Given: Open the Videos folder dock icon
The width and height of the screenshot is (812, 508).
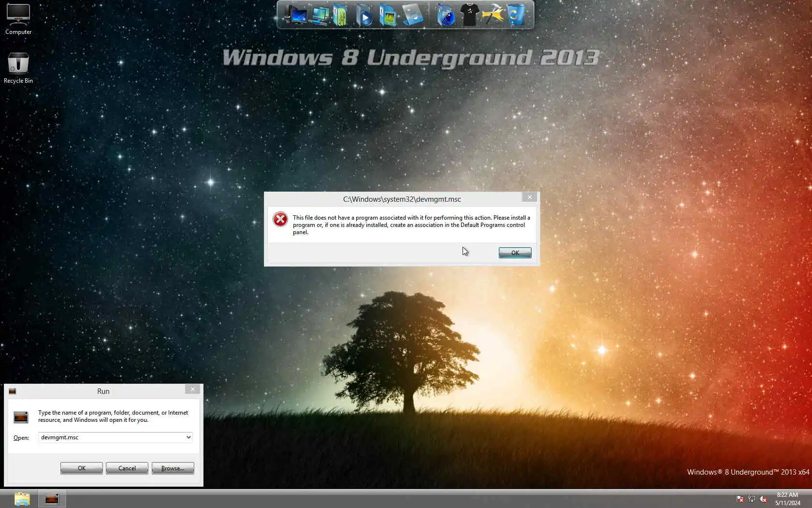Looking at the screenshot, I should (x=364, y=15).
